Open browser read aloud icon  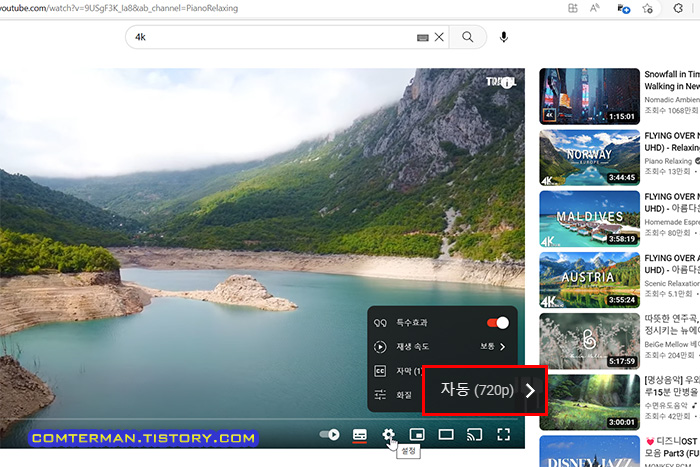point(594,8)
